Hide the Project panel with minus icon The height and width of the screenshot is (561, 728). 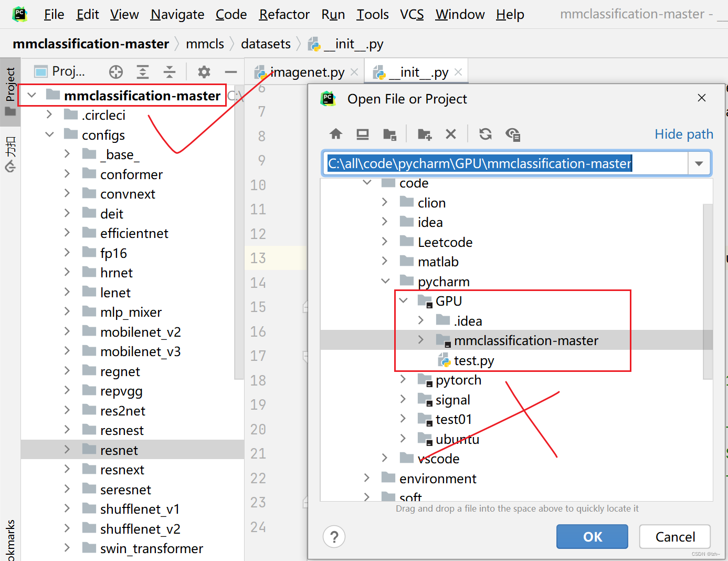tap(230, 72)
